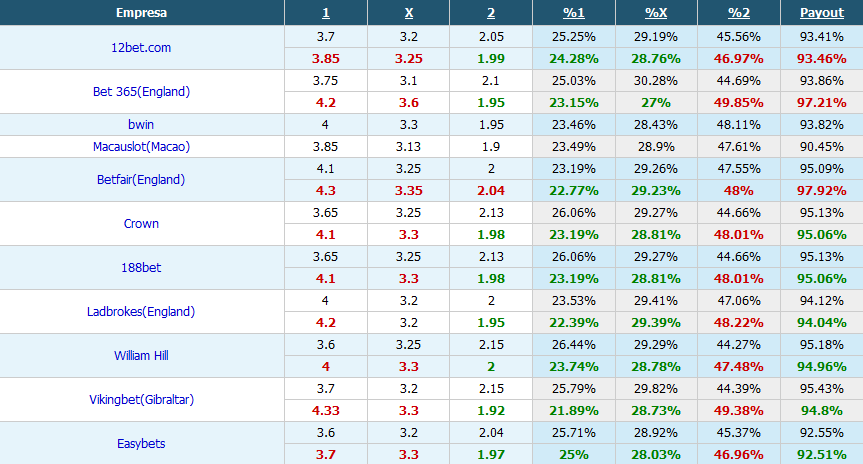The image size is (863, 464).
Task: Select Vikingbet current away odd 1.92
Action: click(x=491, y=411)
